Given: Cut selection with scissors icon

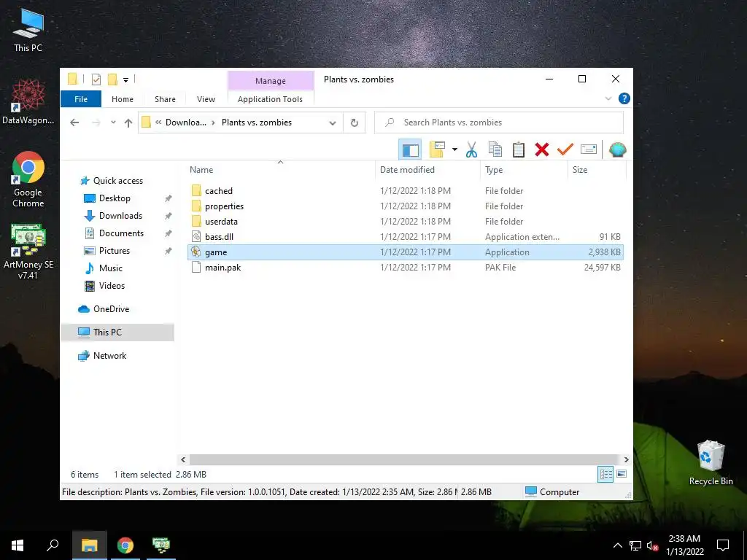Looking at the screenshot, I should coord(472,150).
